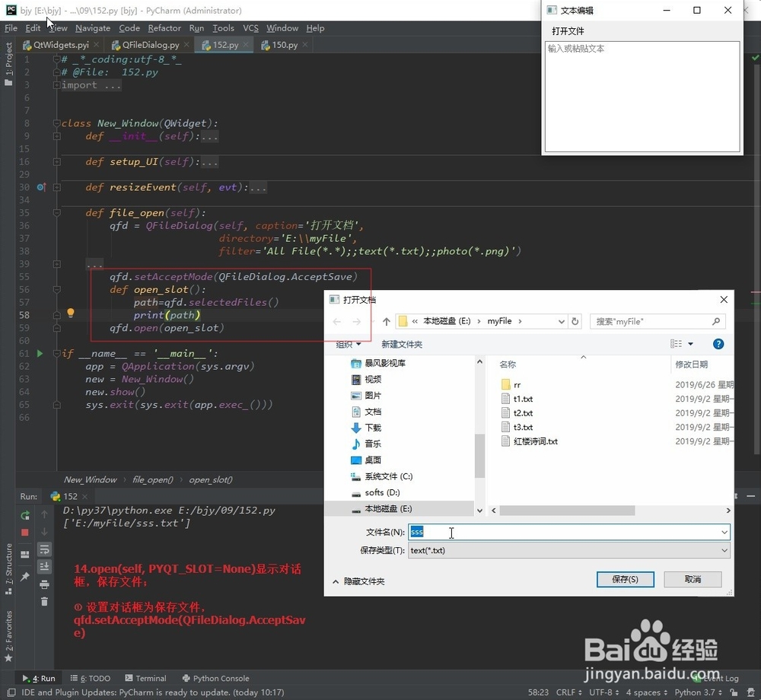Select Local Disk (E:) in navigation pane
Image resolution: width=761 pixels, height=700 pixels.
388,508
